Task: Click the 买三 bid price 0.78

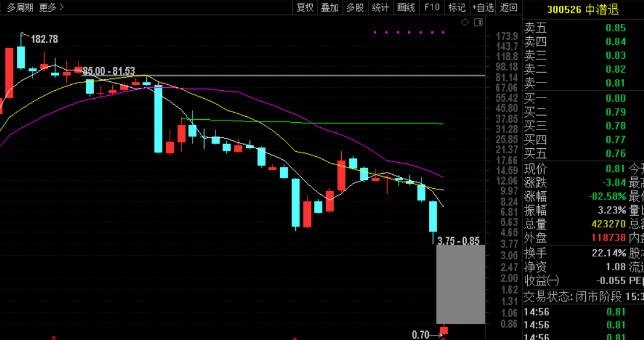Action: (616, 126)
